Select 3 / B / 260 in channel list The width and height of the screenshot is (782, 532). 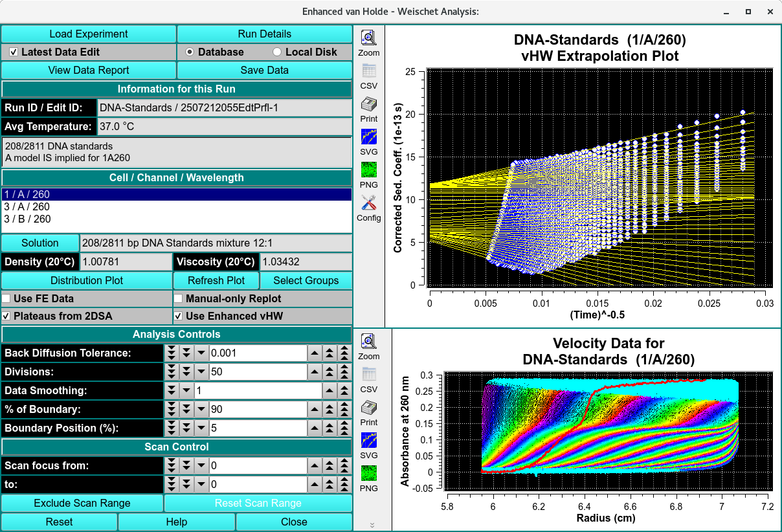click(x=27, y=219)
